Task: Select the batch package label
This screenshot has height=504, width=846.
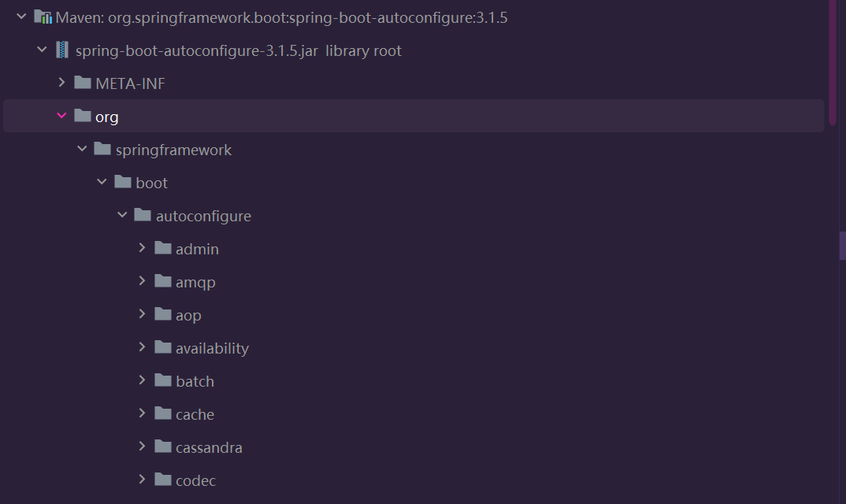Action: coord(195,381)
